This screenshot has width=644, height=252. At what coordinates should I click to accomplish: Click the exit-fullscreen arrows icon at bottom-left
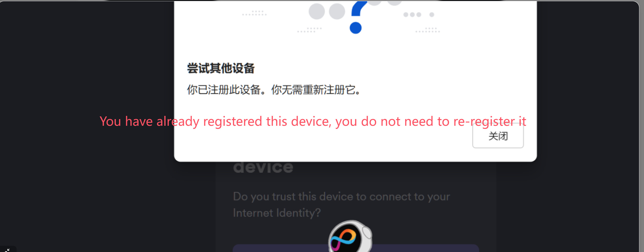coord(7,250)
